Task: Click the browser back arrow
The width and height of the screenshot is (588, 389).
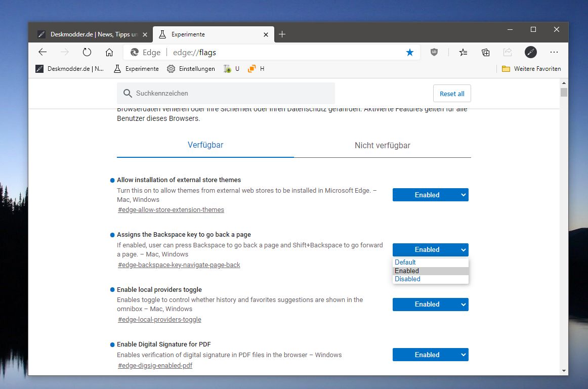Action: click(43, 52)
